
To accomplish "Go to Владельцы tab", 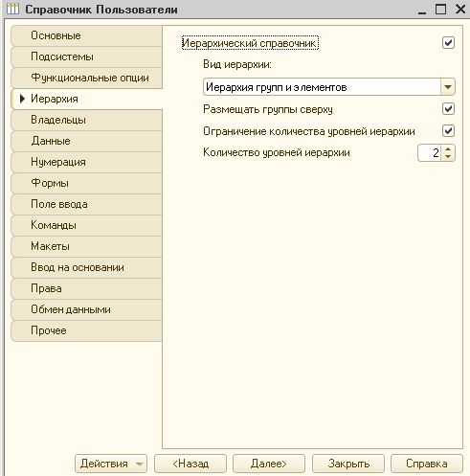I will (x=86, y=120).
